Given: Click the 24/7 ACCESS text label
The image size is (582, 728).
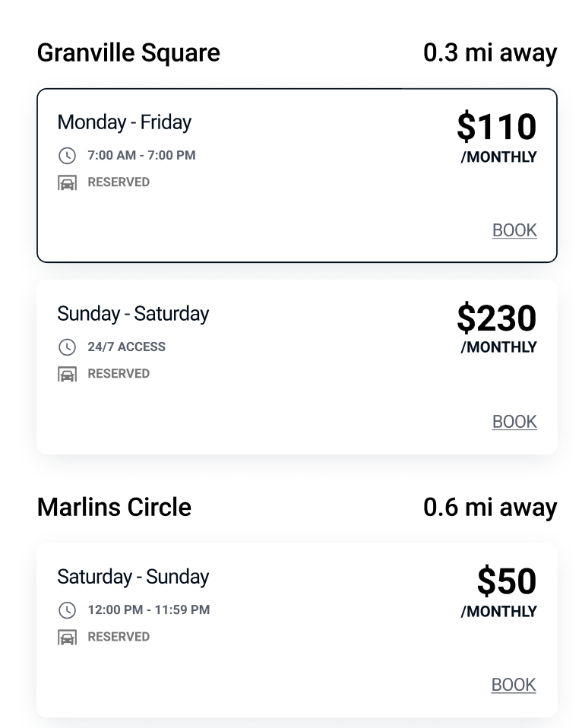Looking at the screenshot, I should [x=127, y=347].
